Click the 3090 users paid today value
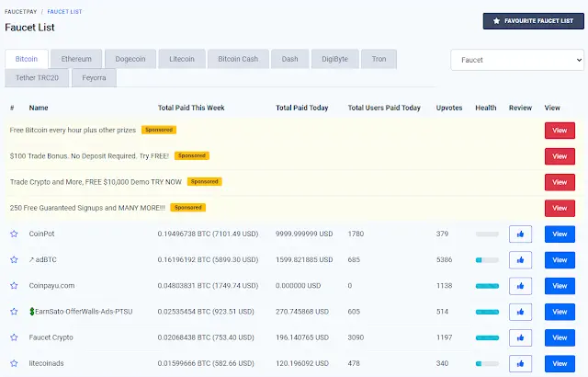 point(356,337)
